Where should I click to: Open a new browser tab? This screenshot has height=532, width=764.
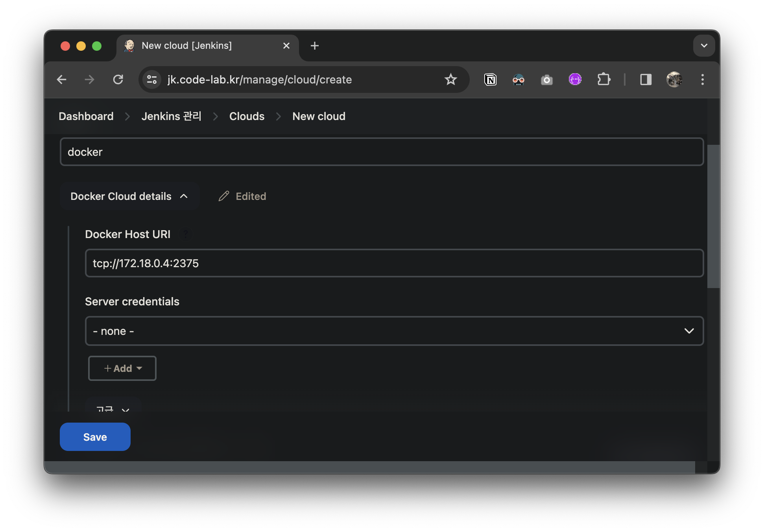[x=314, y=46]
